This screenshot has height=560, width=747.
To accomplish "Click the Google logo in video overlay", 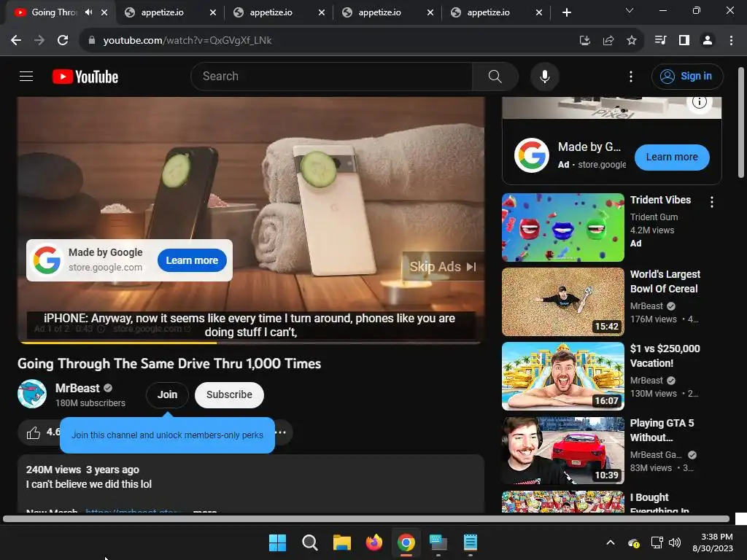I will point(47,260).
